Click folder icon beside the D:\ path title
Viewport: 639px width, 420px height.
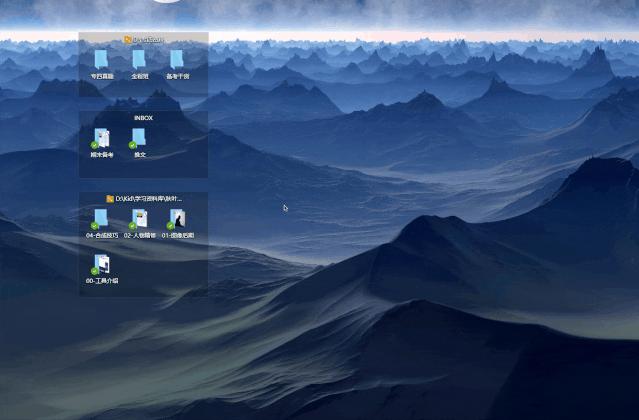[x=110, y=199]
